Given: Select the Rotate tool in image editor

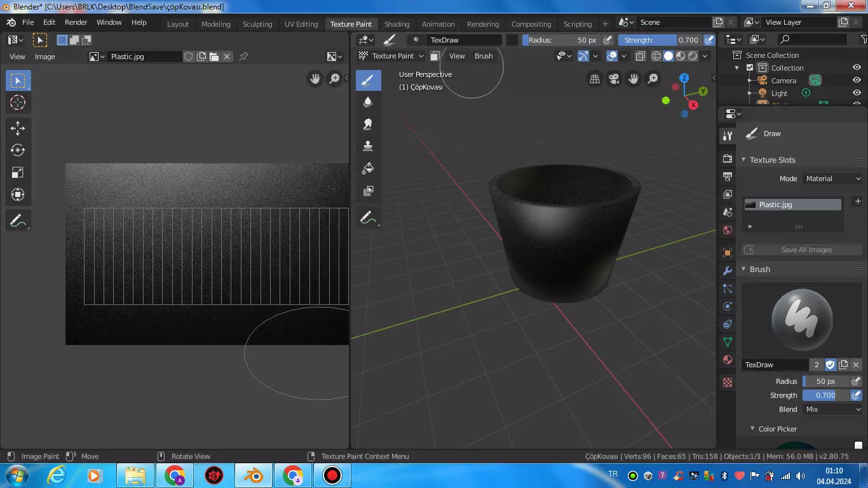Looking at the screenshot, I should pyautogui.click(x=18, y=151).
